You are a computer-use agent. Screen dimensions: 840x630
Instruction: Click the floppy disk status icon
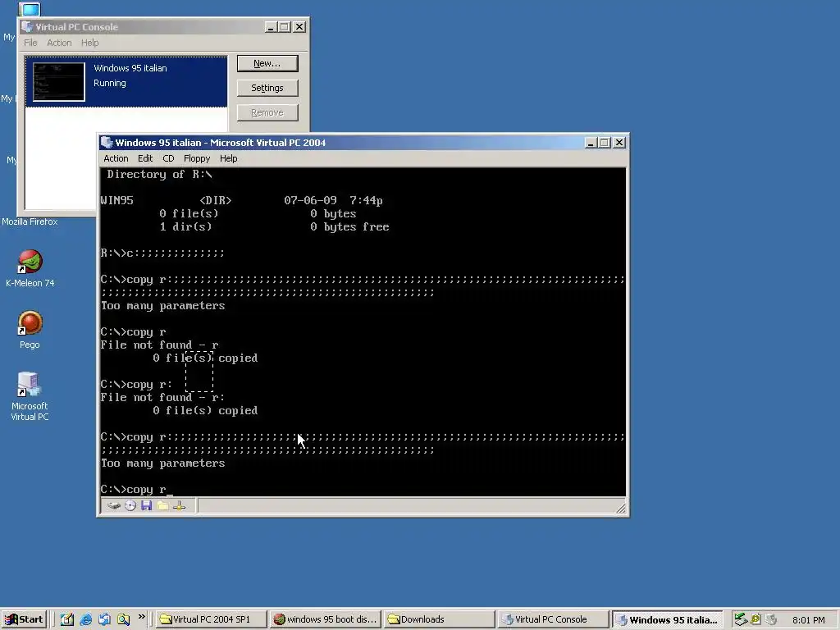[146, 505]
